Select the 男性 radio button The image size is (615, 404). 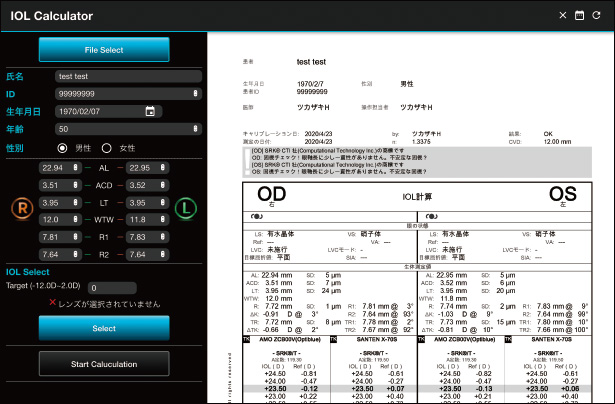click(x=62, y=148)
